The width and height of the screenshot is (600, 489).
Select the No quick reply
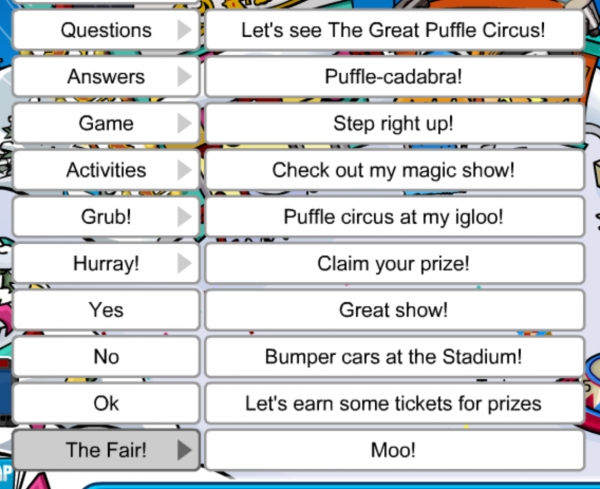pyautogui.click(x=106, y=357)
